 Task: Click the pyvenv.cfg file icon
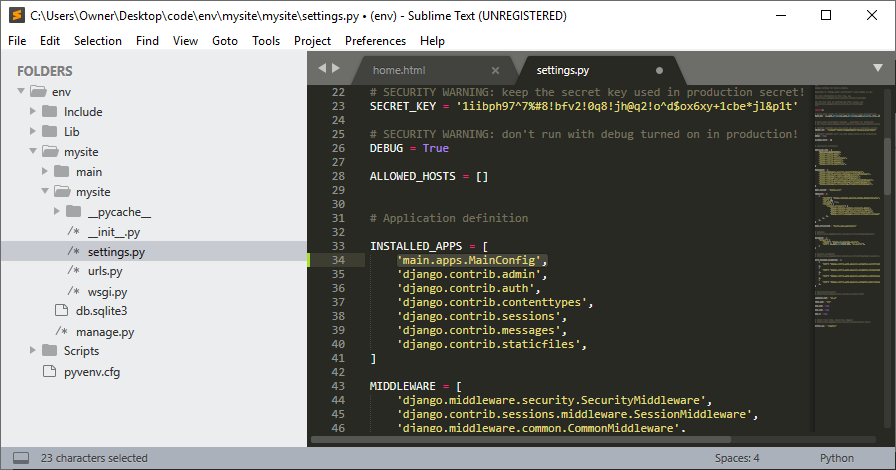(50, 372)
